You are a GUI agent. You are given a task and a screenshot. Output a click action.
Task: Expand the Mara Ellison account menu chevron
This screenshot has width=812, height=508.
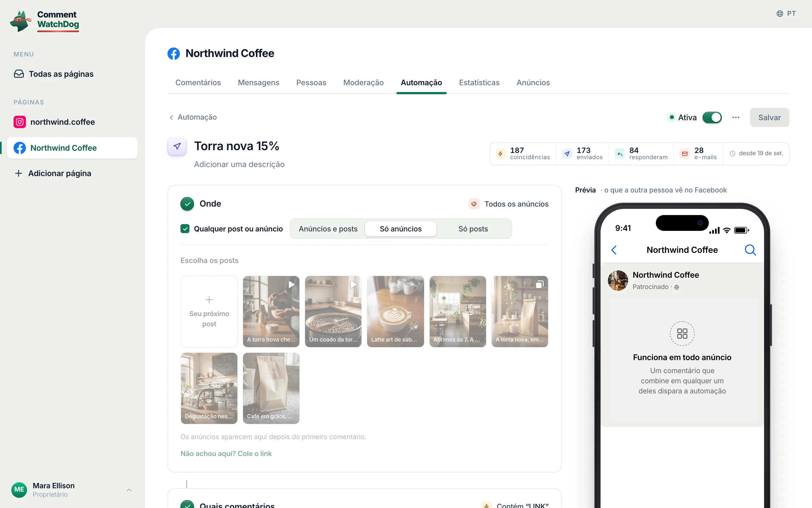[129, 490]
